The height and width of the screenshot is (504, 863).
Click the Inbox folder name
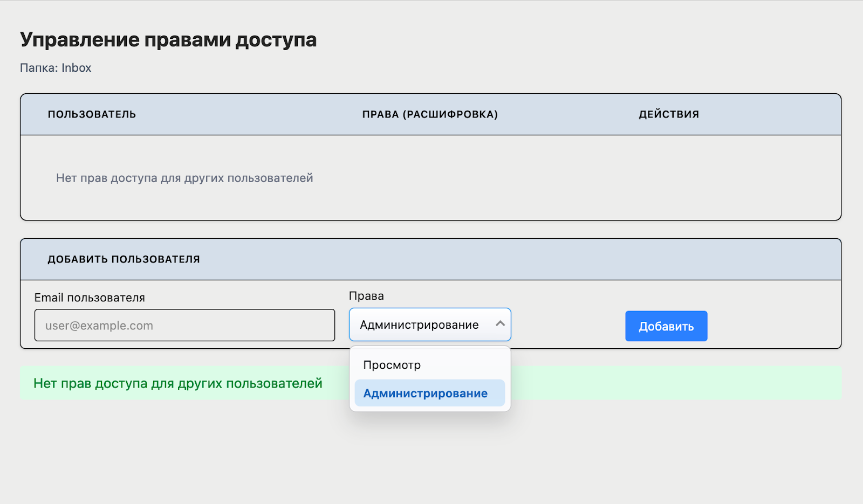(x=76, y=68)
